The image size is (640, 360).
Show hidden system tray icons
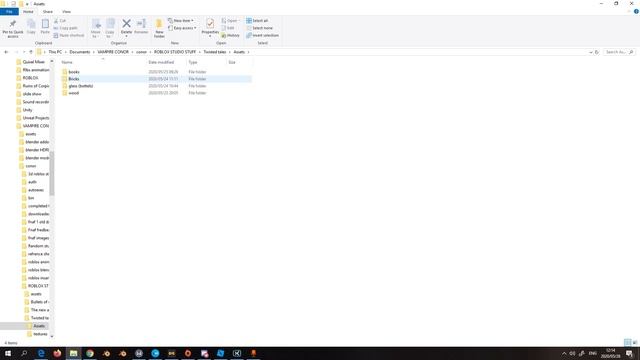tap(564, 353)
